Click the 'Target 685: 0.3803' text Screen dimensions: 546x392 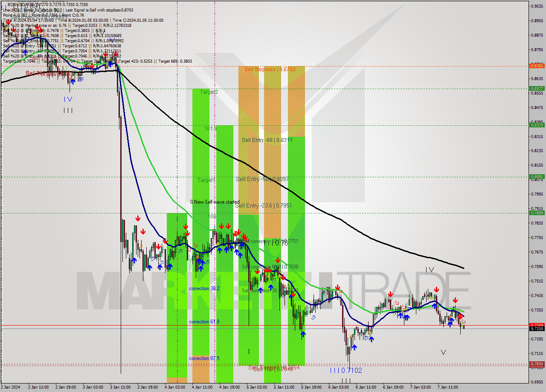pos(175,61)
